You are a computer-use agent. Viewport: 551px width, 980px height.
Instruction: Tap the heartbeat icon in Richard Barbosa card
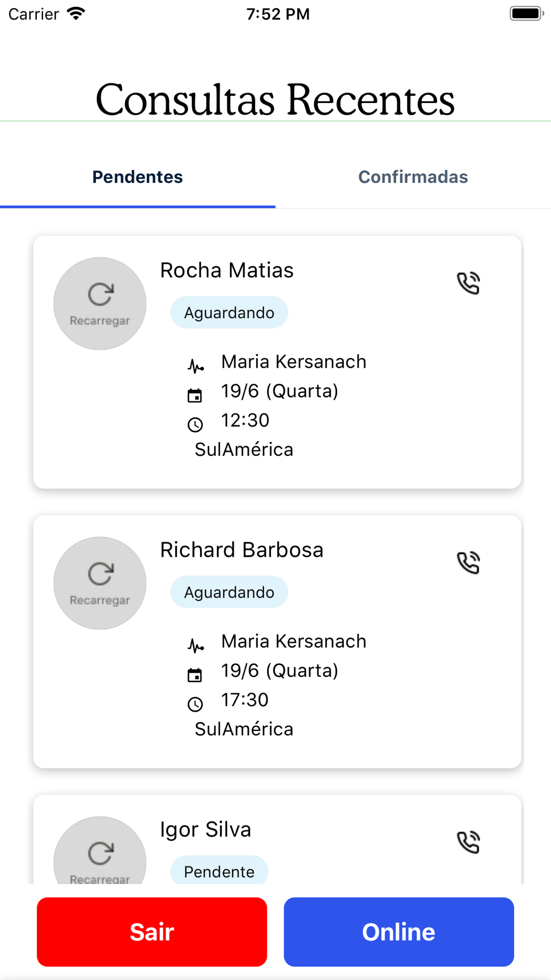tap(196, 645)
